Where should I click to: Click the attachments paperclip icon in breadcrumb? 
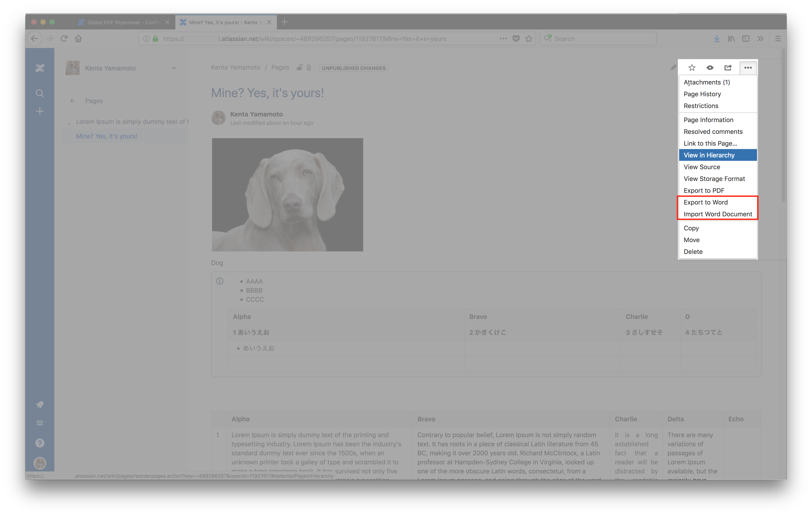[309, 68]
